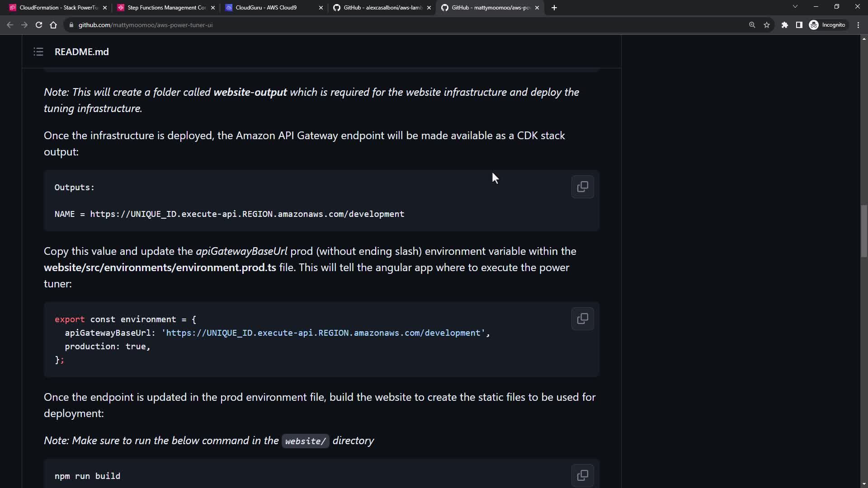Image resolution: width=868 pixels, height=488 pixels.
Task: Copy the environment export code block
Action: pos(582,319)
